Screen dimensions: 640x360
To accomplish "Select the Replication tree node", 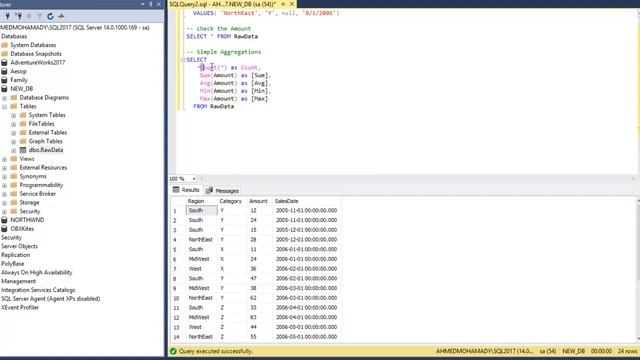I will [16, 255].
